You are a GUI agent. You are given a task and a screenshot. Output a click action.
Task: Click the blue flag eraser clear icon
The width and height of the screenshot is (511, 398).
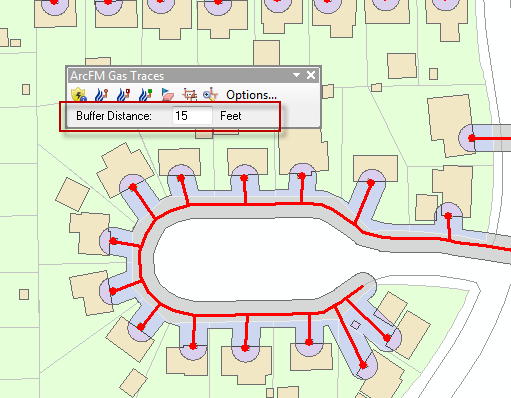[x=168, y=95]
